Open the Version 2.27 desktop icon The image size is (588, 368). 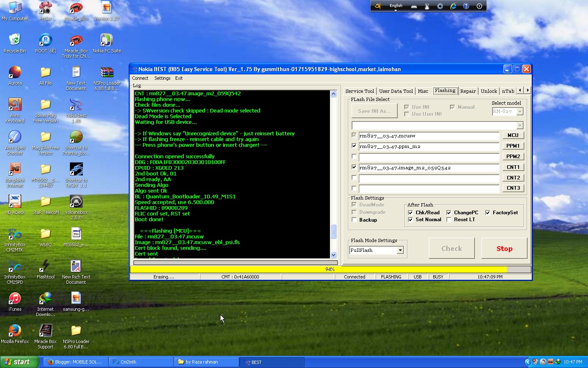click(107, 11)
